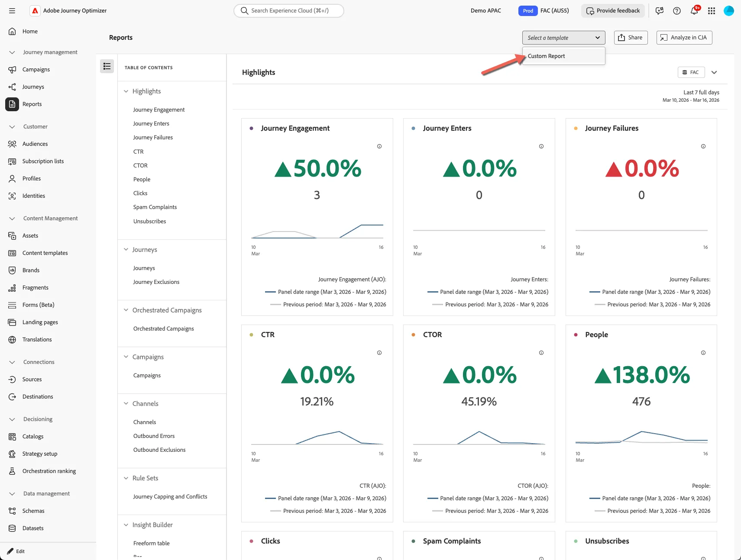The height and width of the screenshot is (560, 741).
Task: Click the Last 7 full days date range
Action: click(x=691, y=96)
